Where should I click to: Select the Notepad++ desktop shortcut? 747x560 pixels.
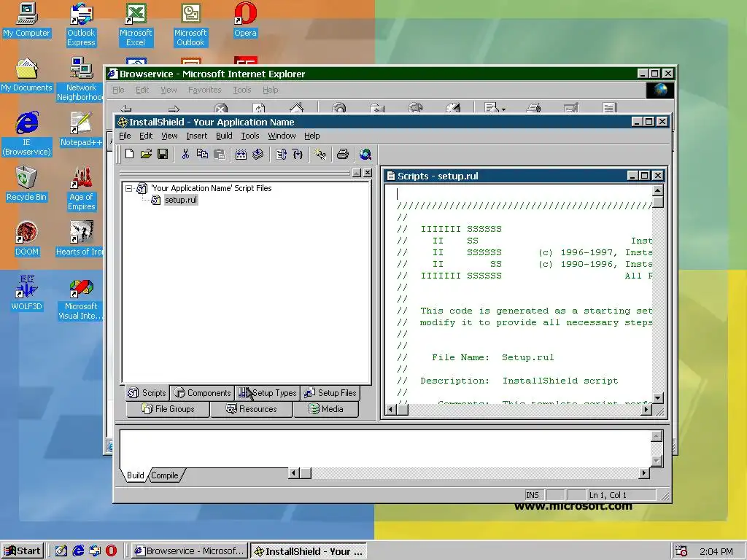(81, 130)
